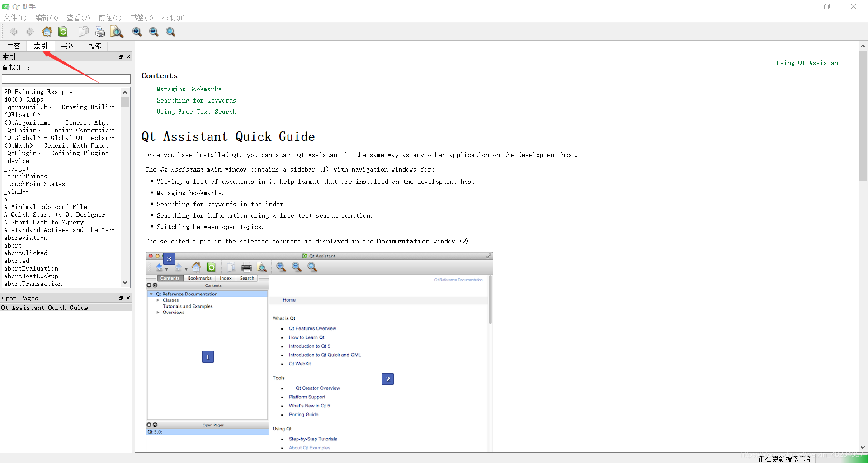Viewport: 868px width, 463px height.
Task: Switch to the 搜索 tab
Action: click(95, 46)
